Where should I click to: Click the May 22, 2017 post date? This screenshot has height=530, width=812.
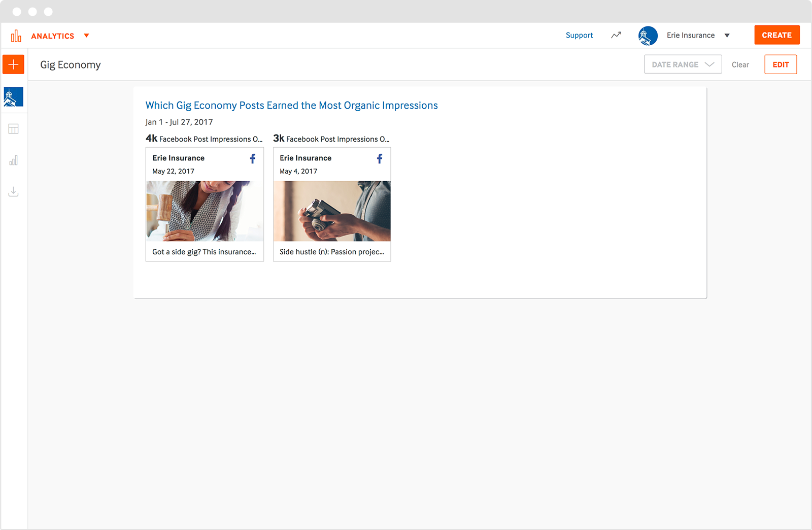pyautogui.click(x=173, y=171)
